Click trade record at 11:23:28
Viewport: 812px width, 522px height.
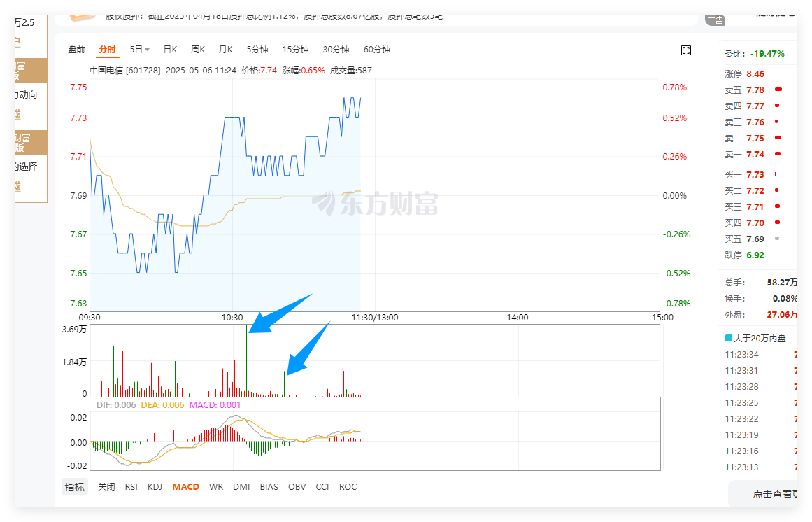coord(741,387)
